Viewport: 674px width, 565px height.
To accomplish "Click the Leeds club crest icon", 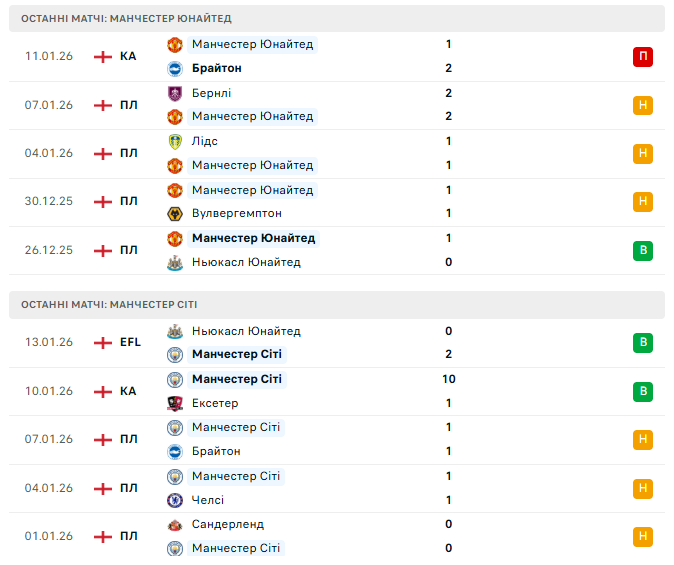I will tap(174, 141).
